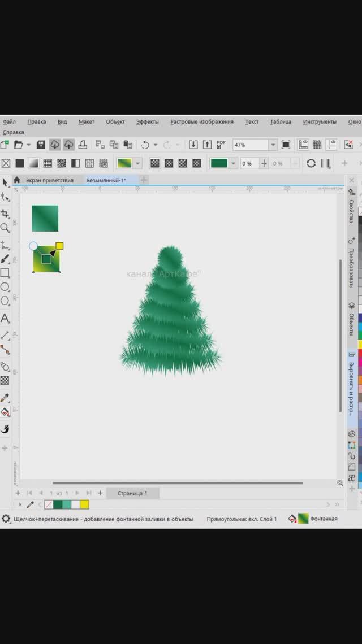362x644 pixels.
Task: Choose Two-color pattern fill type
Action: click(76, 163)
